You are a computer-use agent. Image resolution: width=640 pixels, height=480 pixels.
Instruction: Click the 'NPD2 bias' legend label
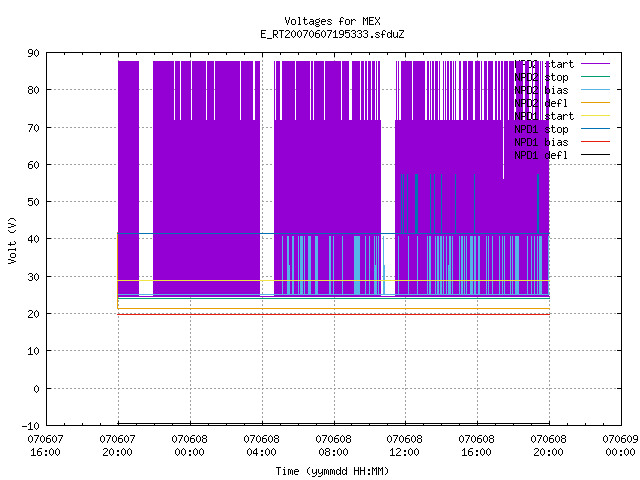(541, 90)
